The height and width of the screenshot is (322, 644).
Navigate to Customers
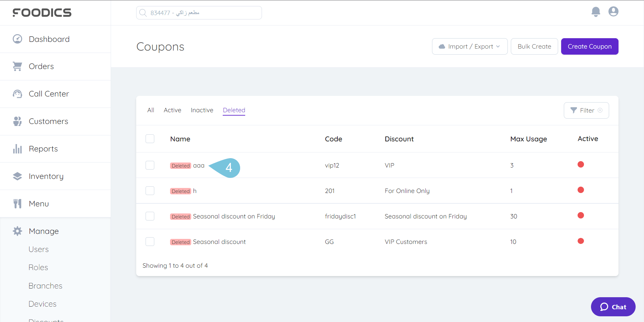[x=55, y=121]
